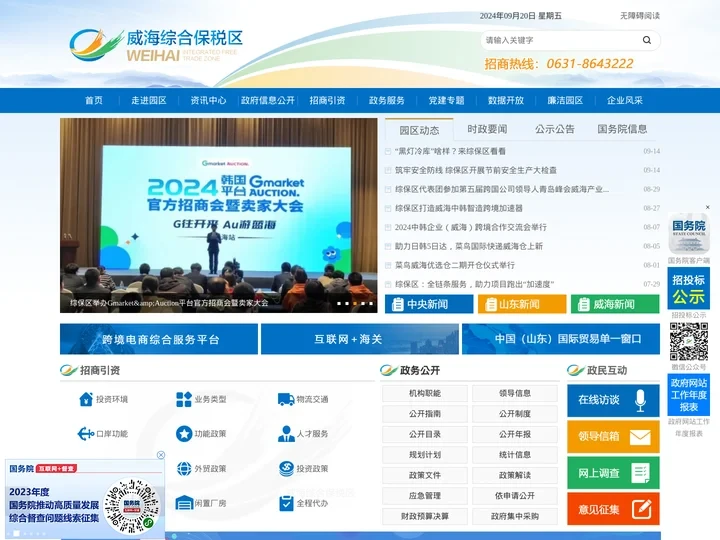Click the 领导信箱 envelope icon

[x=640, y=437]
